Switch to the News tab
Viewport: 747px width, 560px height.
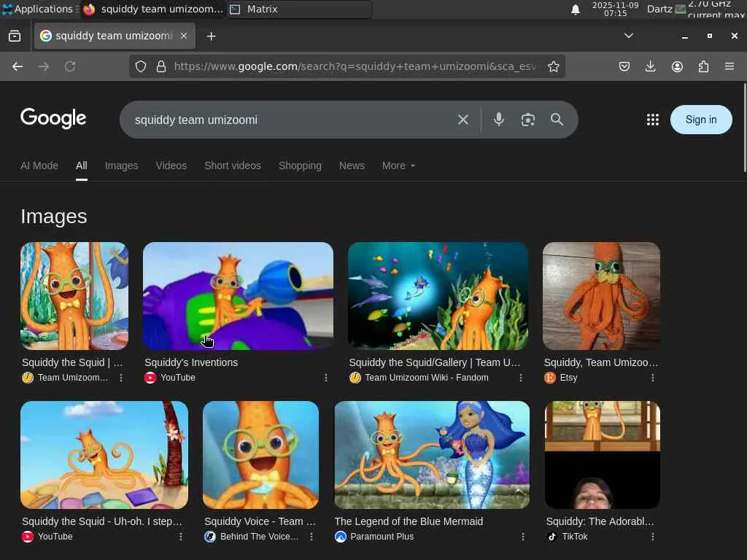[x=352, y=166]
